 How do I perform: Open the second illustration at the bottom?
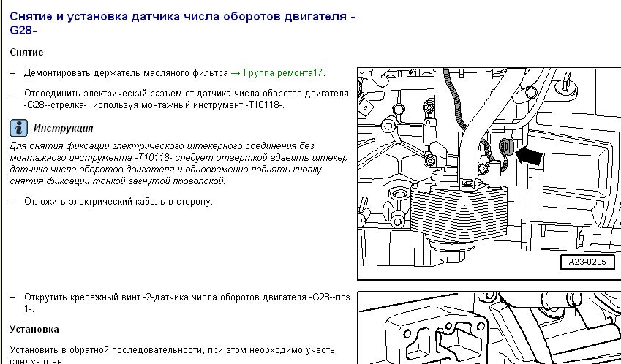click(x=489, y=329)
